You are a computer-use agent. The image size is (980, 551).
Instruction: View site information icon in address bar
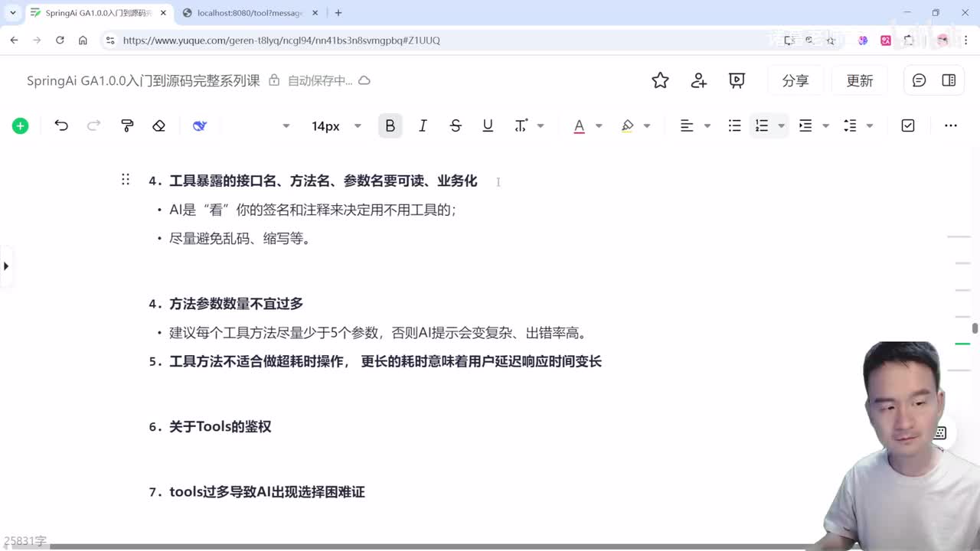[x=110, y=40]
